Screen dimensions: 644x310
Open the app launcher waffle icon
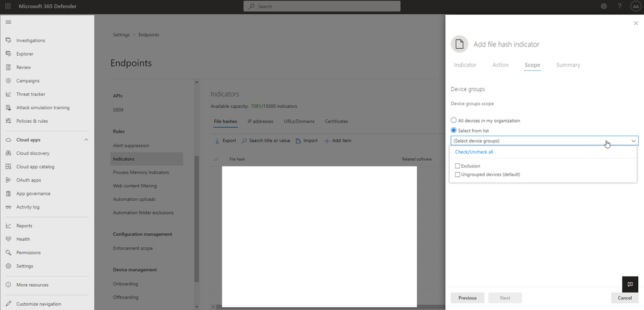(x=8, y=6)
